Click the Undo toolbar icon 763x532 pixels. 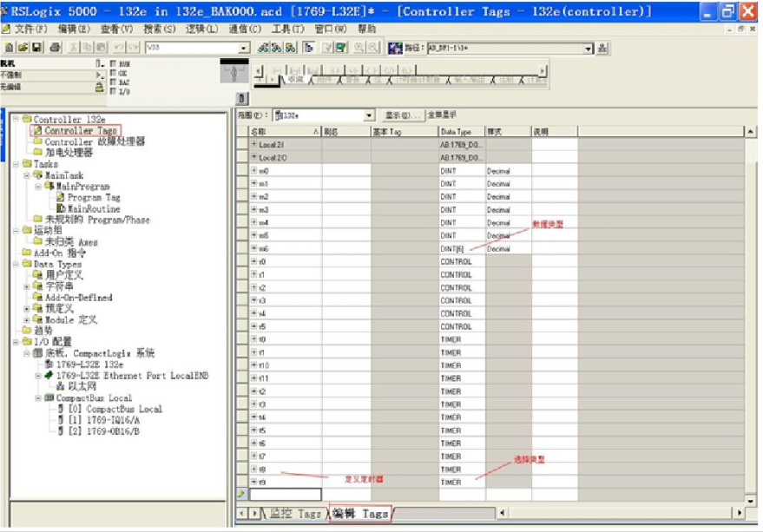click(119, 47)
